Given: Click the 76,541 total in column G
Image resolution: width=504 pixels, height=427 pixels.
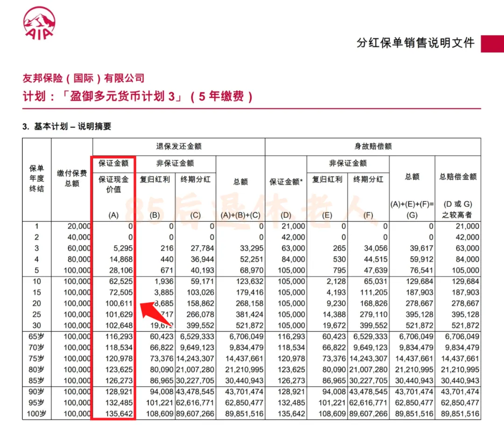Looking at the screenshot, I should tap(421, 270).
